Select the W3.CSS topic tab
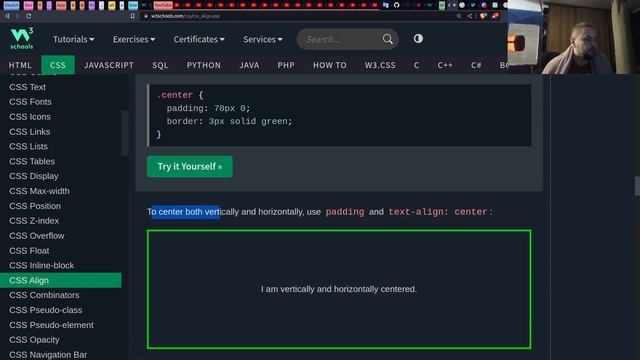This screenshot has height=360, width=640. click(380, 65)
